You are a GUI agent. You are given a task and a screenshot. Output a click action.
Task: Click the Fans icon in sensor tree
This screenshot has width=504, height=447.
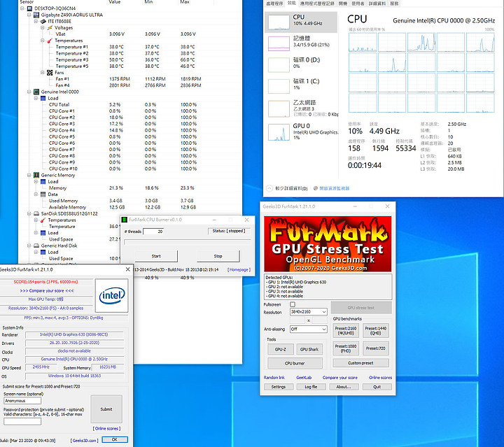[50, 73]
